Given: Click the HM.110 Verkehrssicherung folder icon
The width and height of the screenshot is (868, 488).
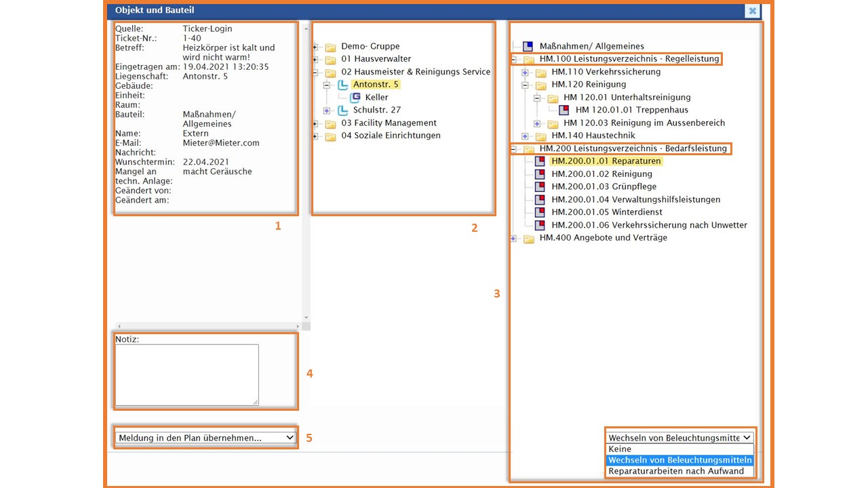Looking at the screenshot, I should [x=541, y=72].
